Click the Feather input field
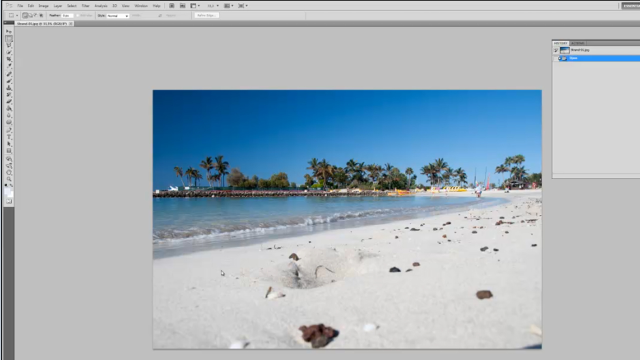The width and height of the screenshot is (640, 360). pos(67,16)
